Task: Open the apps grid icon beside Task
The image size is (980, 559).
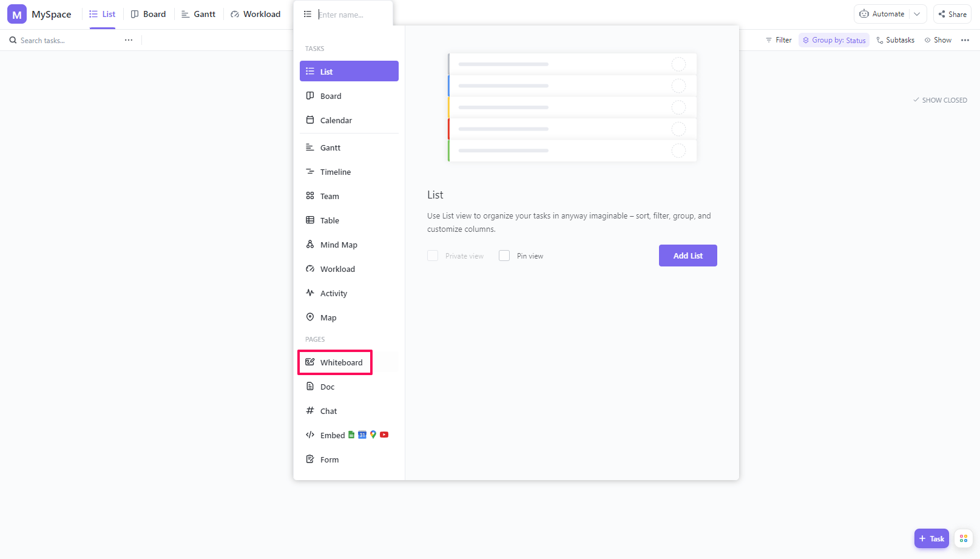Action: (964, 538)
